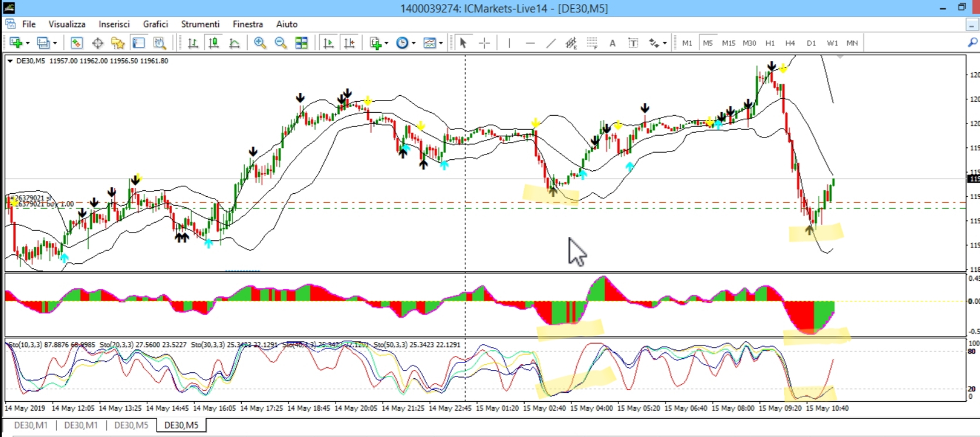The height and width of the screenshot is (437, 980).
Task: Expand the Templates dropdown arrow
Action: point(441,43)
